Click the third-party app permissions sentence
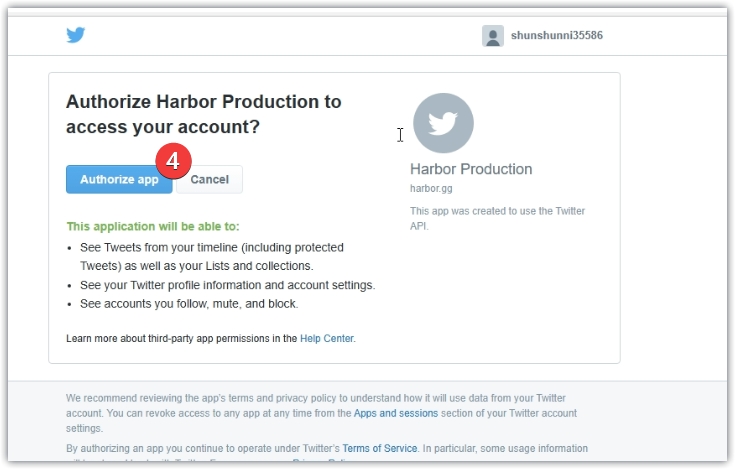The width and height of the screenshot is (735, 469). [x=182, y=339]
